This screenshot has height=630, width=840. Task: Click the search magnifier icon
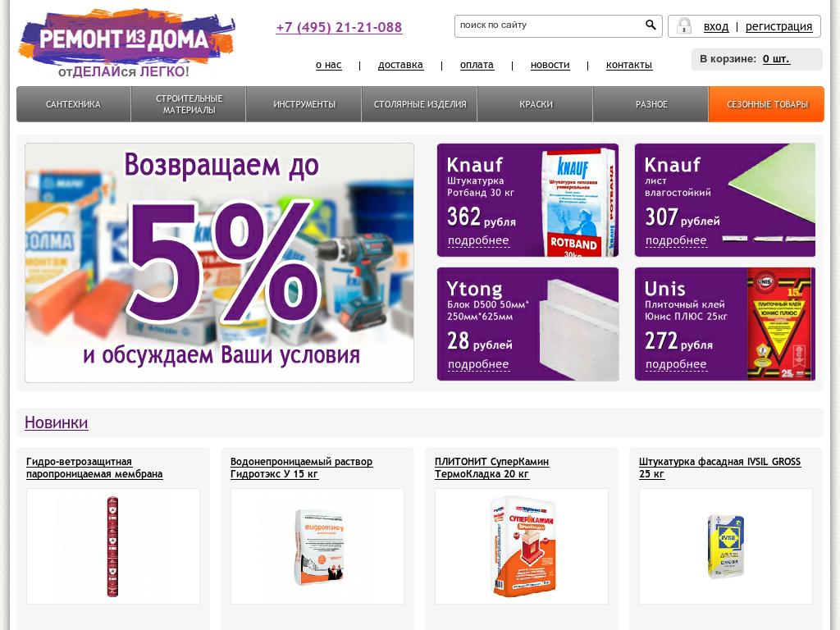[651, 25]
